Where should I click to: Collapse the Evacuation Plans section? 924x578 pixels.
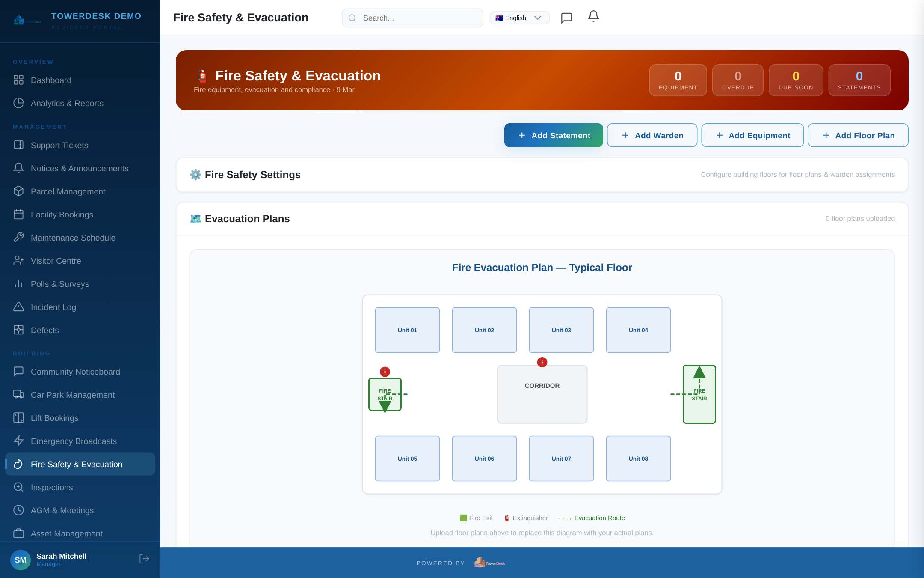pos(542,219)
